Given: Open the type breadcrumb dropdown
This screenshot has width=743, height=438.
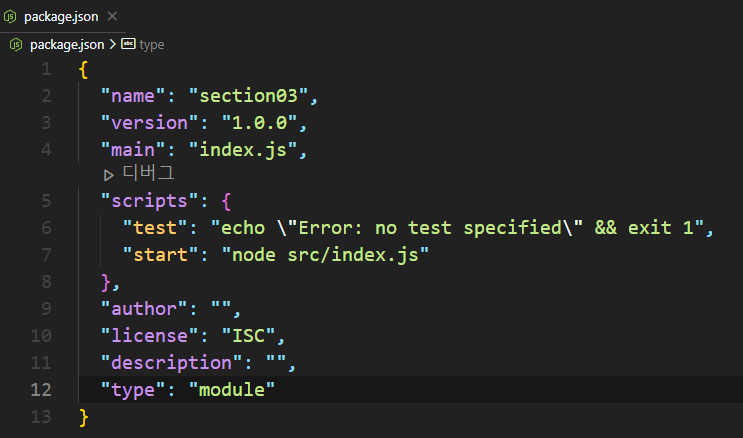Looking at the screenshot, I should [152, 45].
